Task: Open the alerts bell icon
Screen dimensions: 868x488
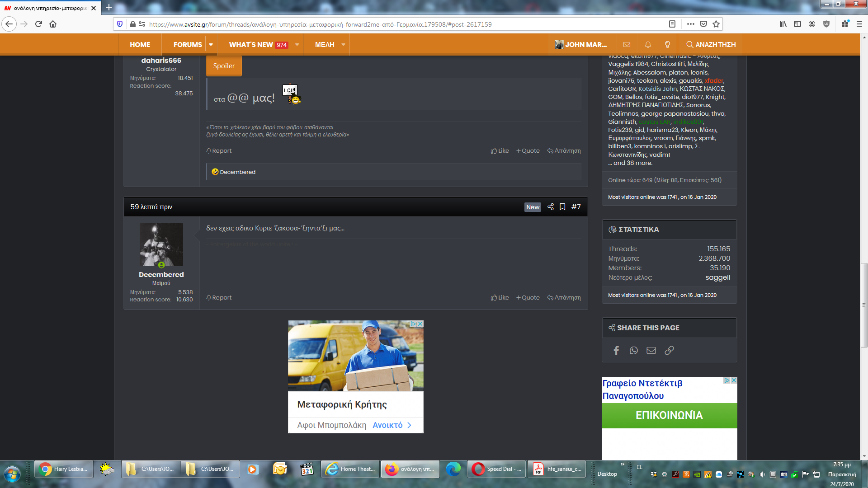Action: [648, 45]
